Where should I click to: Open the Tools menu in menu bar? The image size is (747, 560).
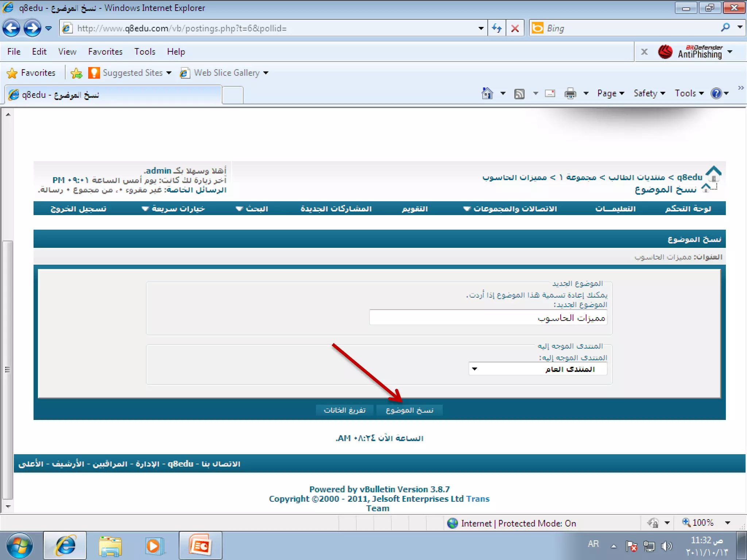(x=144, y=52)
